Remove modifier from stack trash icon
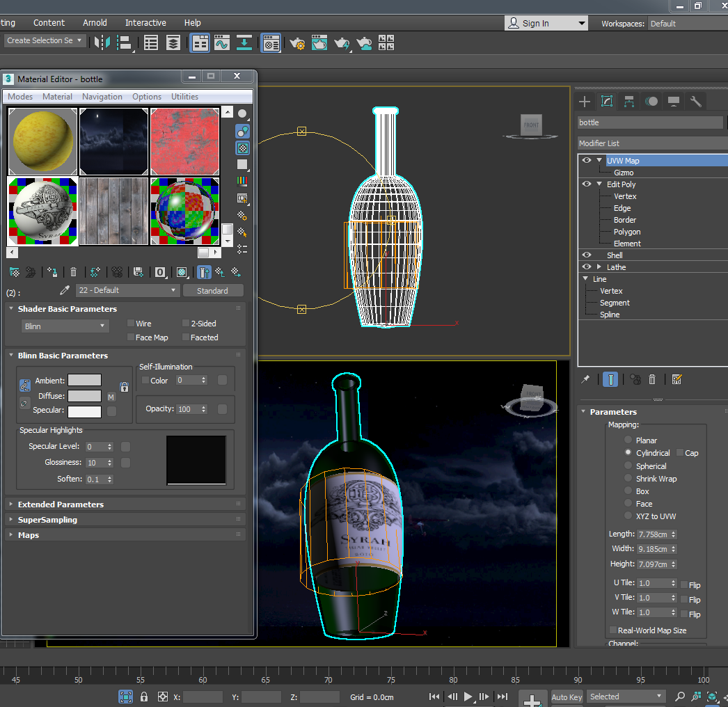The height and width of the screenshot is (707, 728). [x=652, y=379]
